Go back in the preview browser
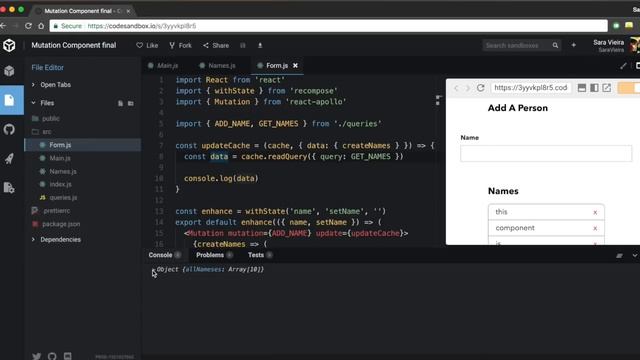Viewport: 640px width, 360px height. [456, 88]
